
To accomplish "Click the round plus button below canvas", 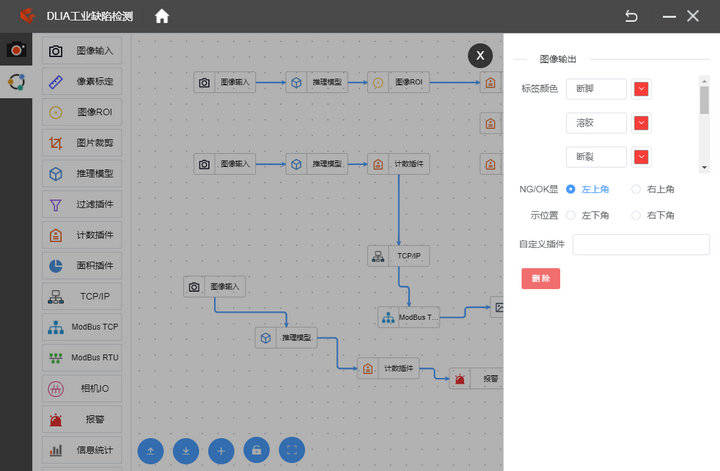I will coord(222,451).
